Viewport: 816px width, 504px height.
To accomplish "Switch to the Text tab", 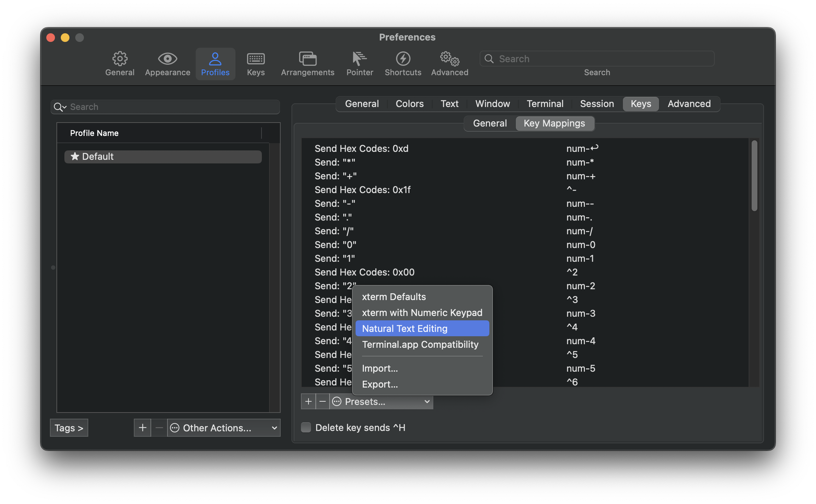I will (x=450, y=104).
